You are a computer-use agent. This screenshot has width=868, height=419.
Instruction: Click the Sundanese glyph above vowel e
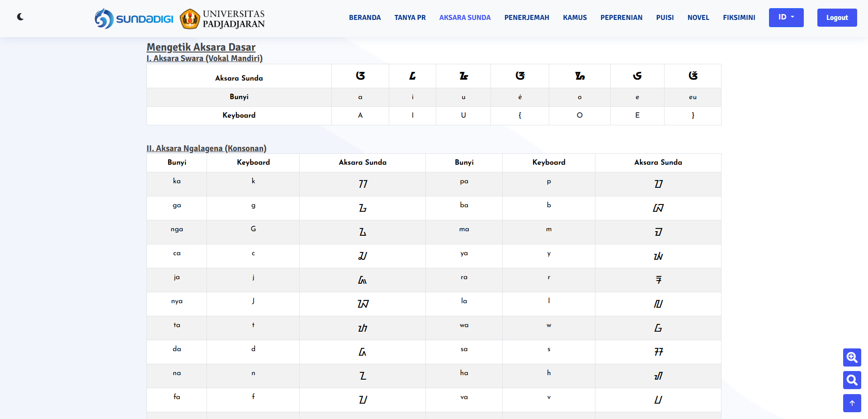[637, 76]
